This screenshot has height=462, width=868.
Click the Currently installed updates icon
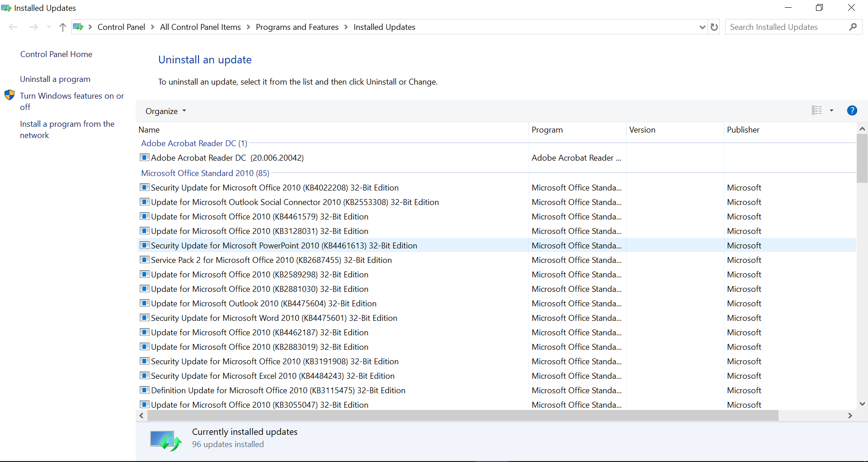point(165,440)
